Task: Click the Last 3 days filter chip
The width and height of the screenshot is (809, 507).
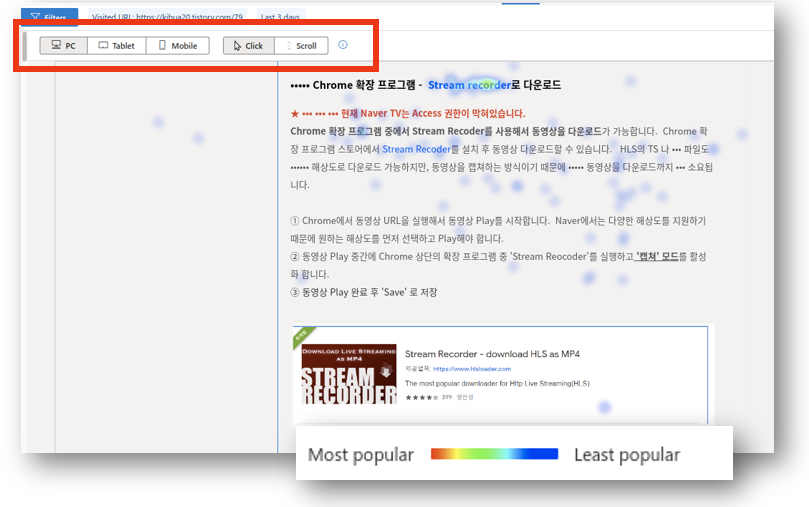Action: (280, 17)
